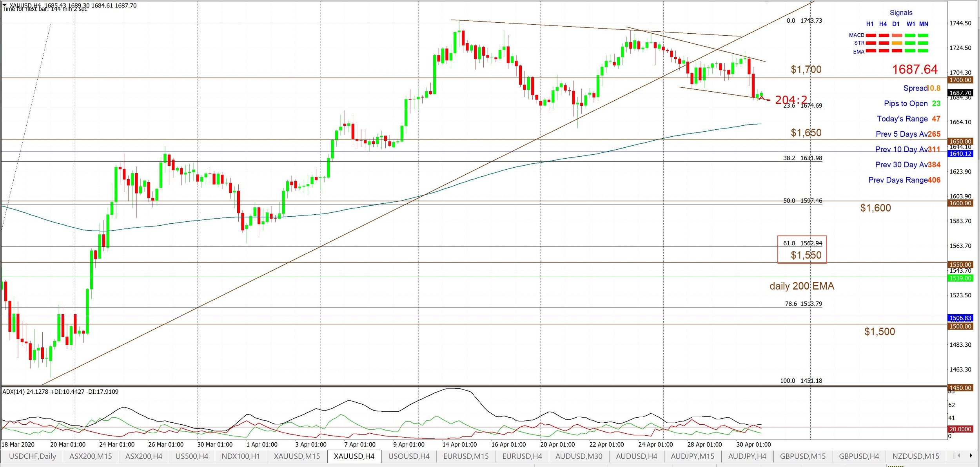The height and width of the screenshot is (467, 980).
Task: Click the 0.0 1743.73 Fibonacci label
Action: tap(804, 21)
